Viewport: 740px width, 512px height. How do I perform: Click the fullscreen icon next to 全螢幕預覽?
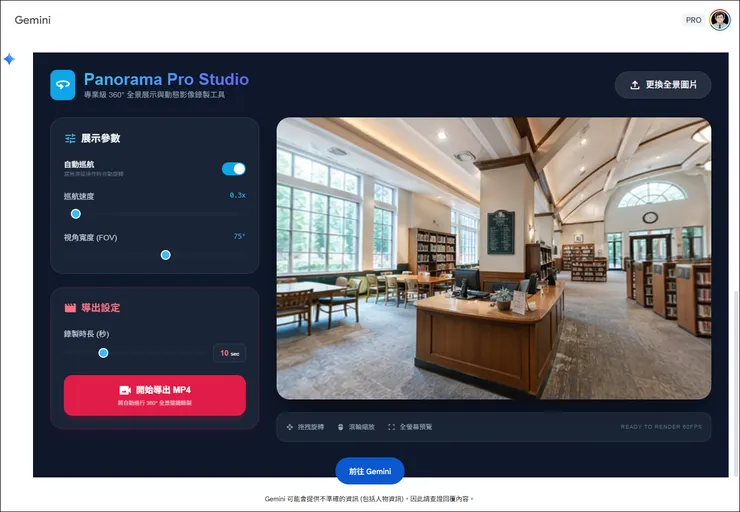coord(391,427)
